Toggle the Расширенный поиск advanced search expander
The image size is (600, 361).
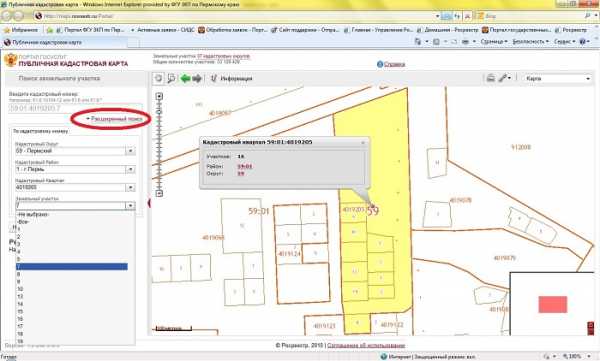114,119
